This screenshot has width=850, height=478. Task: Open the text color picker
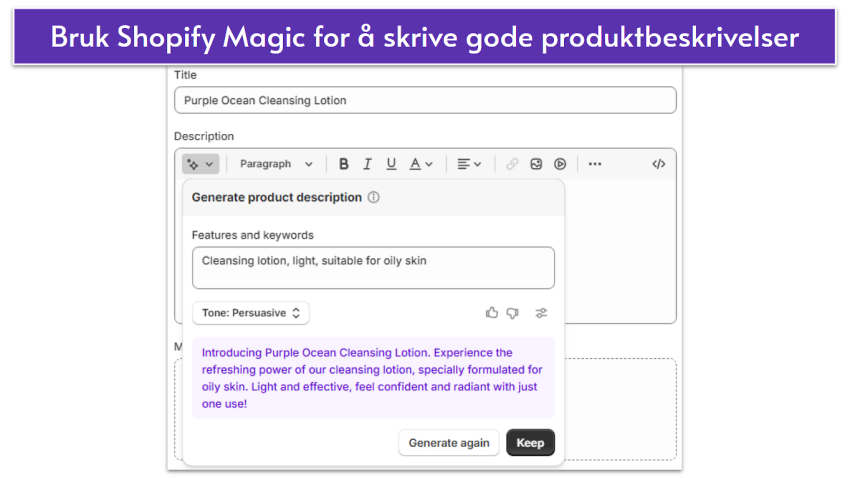click(x=421, y=164)
